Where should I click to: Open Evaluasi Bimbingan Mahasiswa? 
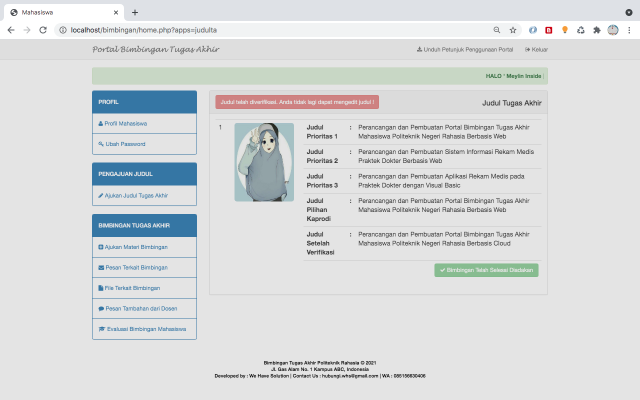pos(143,328)
